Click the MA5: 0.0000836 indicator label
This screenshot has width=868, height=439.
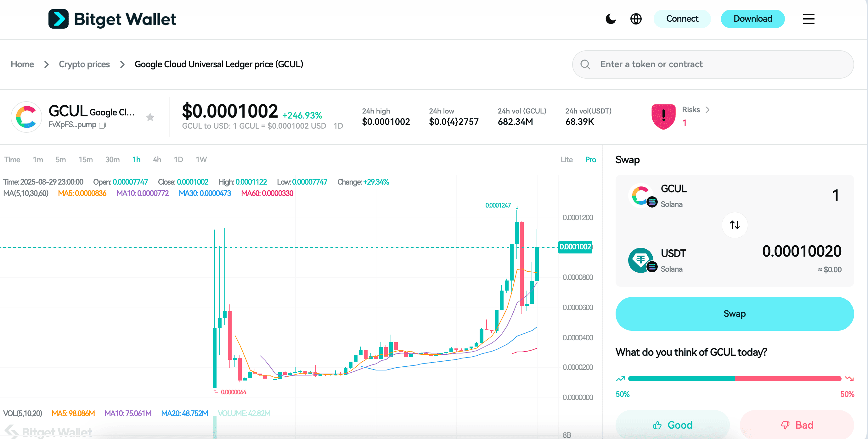click(82, 193)
